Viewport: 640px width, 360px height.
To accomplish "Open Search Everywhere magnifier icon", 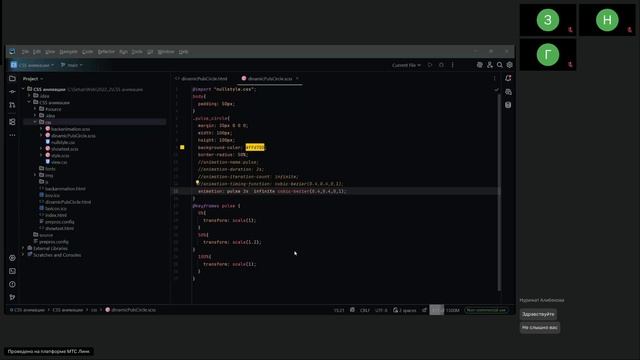I will click(x=500, y=65).
